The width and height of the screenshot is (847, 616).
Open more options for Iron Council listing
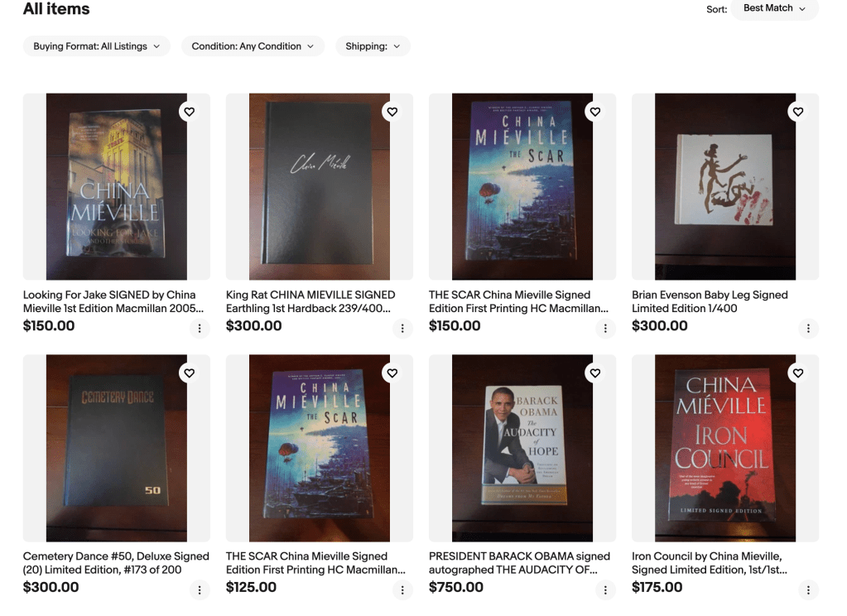809,590
